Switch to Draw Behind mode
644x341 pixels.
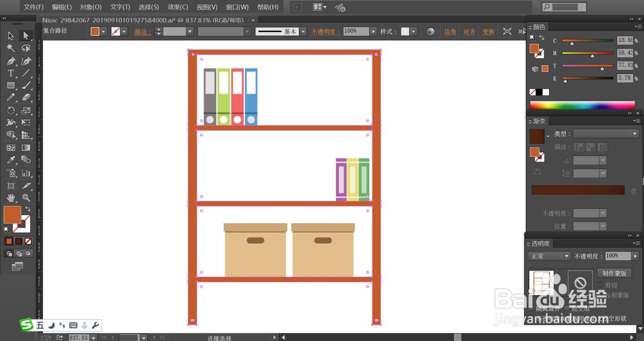[x=19, y=253]
